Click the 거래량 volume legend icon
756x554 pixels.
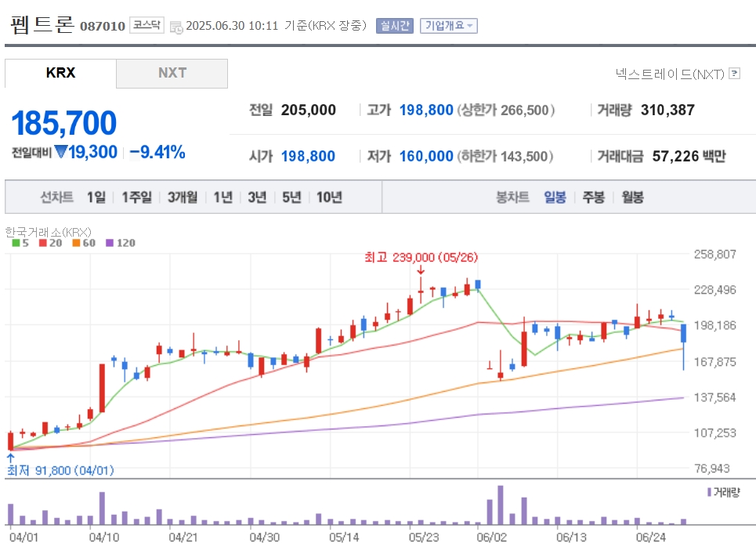pyautogui.click(x=709, y=492)
